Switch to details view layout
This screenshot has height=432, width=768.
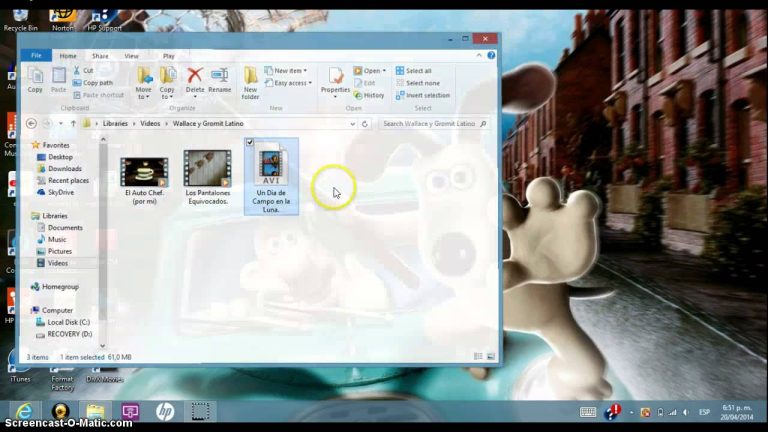478,357
